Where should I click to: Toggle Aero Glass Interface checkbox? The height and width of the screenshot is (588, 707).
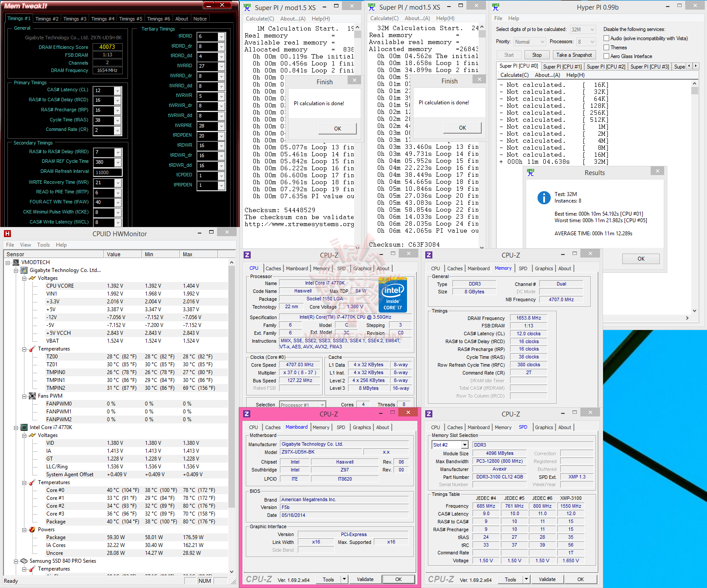[606, 56]
